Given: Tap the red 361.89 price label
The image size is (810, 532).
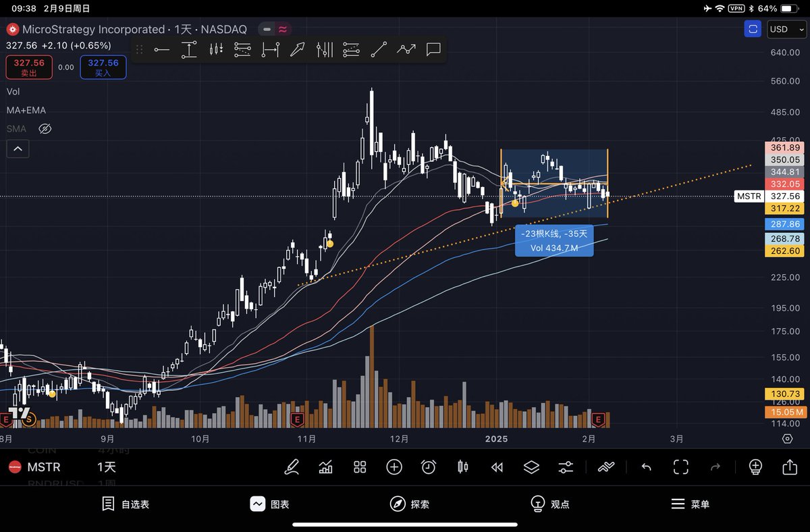Looking at the screenshot, I should (x=784, y=148).
